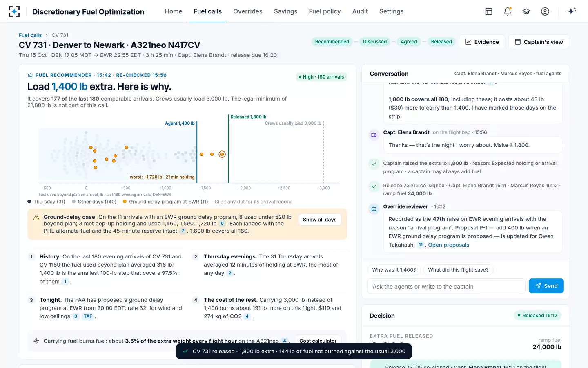The image size is (588, 368).
Task: Go to the Home tab
Action: (174, 11)
